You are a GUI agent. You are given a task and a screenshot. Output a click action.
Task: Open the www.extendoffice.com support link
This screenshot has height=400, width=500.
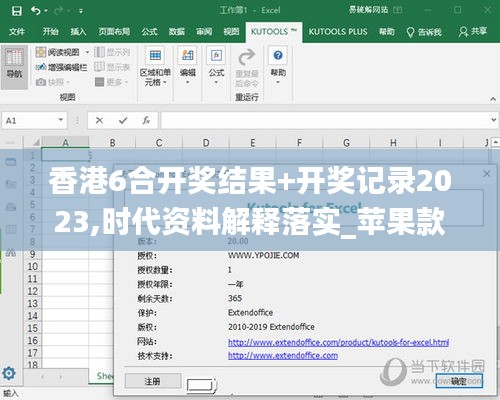(x=283, y=356)
